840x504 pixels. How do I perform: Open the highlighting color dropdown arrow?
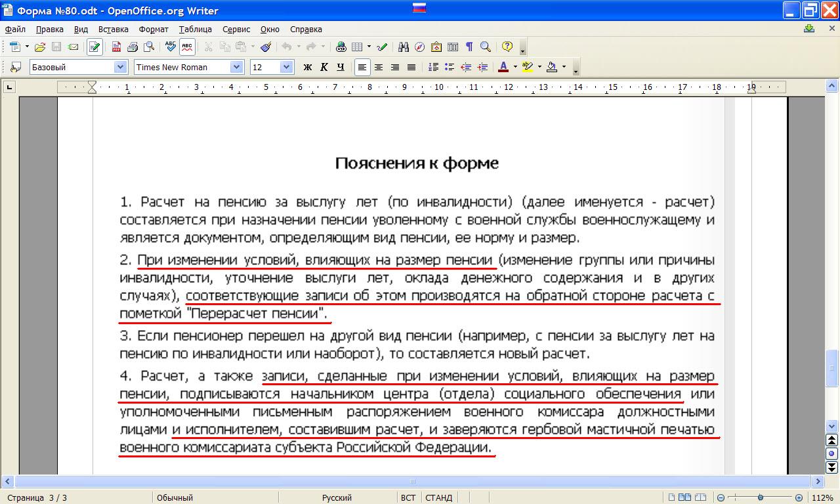click(539, 67)
